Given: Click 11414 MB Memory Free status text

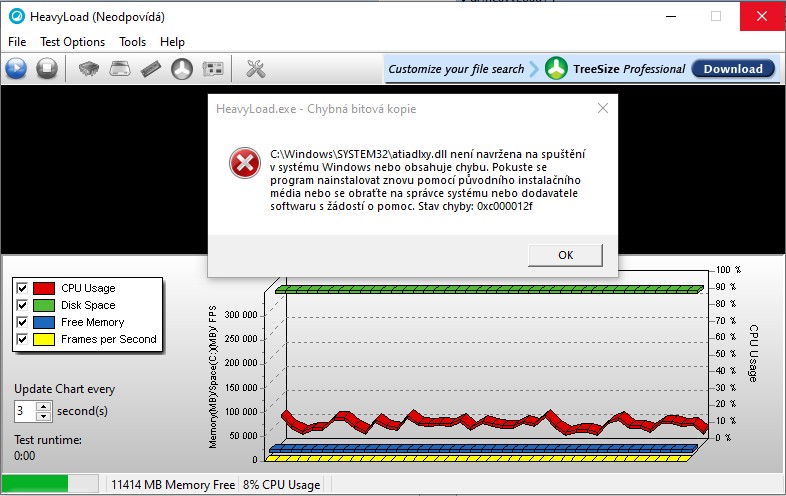Looking at the screenshot, I should pos(173,485).
